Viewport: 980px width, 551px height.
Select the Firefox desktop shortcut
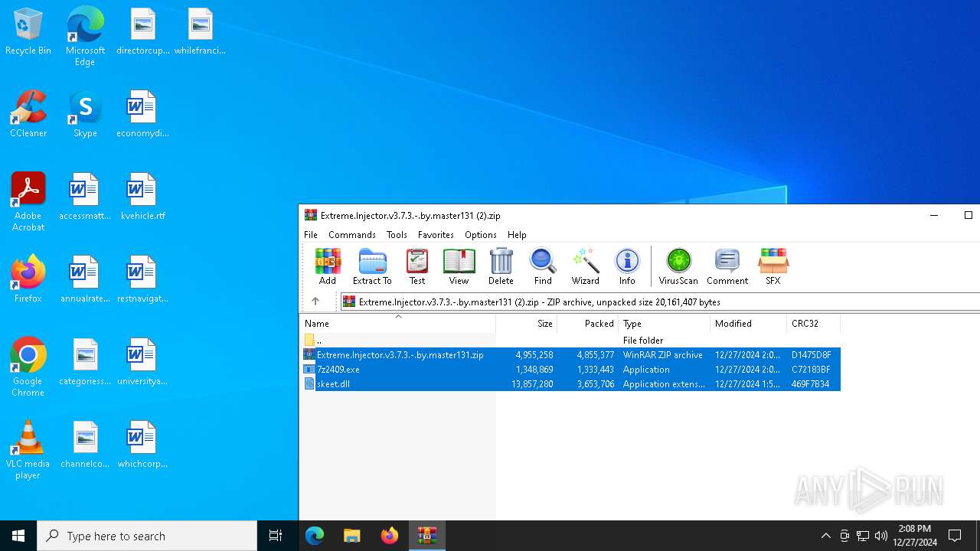(x=28, y=279)
